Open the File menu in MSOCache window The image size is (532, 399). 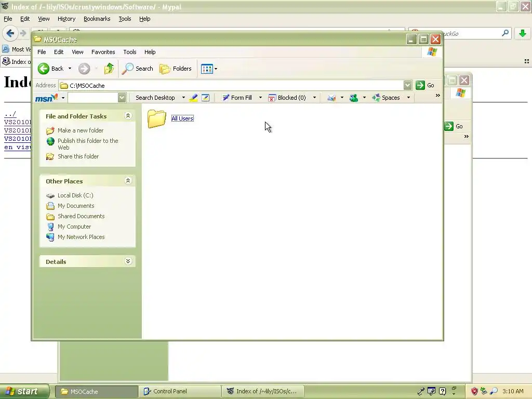pos(42,52)
